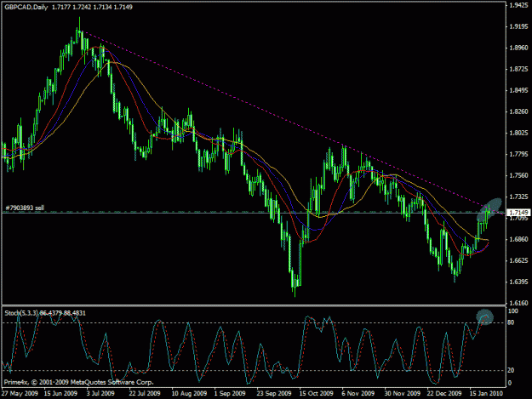Click price axis label 1.6395

[518, 282]
